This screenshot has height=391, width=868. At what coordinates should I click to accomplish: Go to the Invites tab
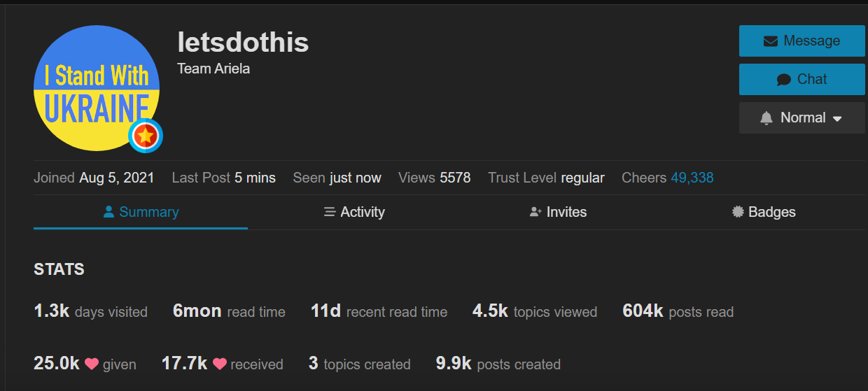(558, 212)
